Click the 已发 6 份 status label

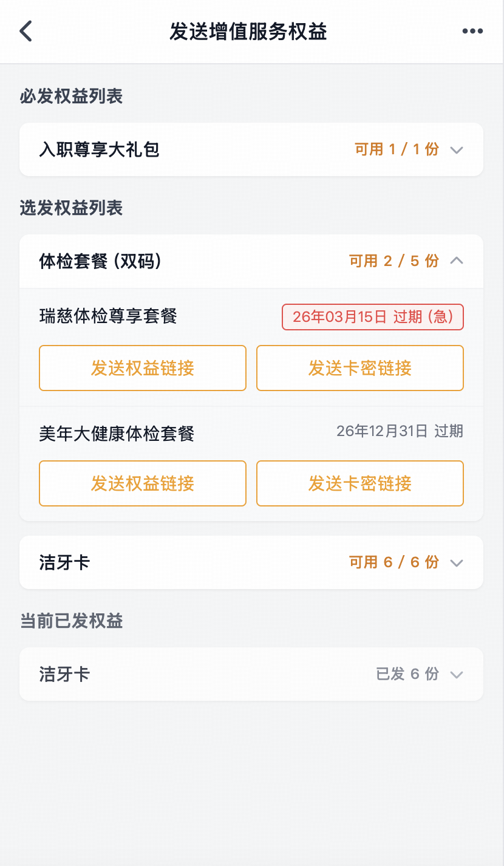pyautogui.click(x=407, y=674)
